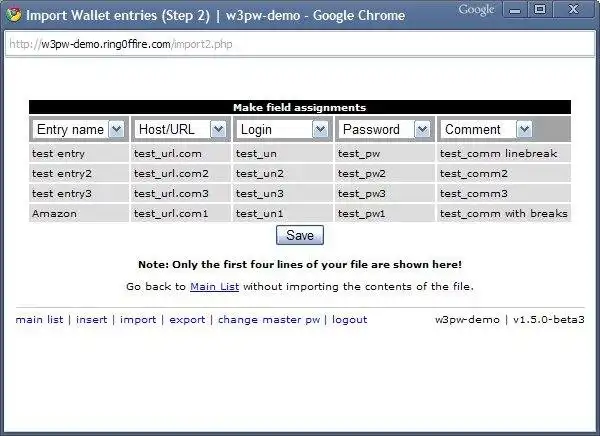The height and width of the screenshot is (436, 600).
Task: Open the export footer link
Action: (x=187, y=320)
